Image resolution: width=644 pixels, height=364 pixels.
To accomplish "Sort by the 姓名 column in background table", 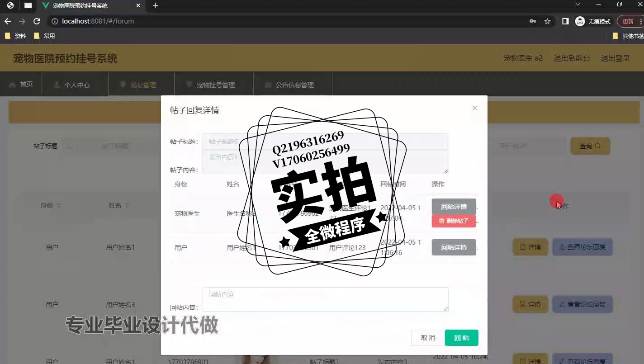I will (x=118, y=205).
